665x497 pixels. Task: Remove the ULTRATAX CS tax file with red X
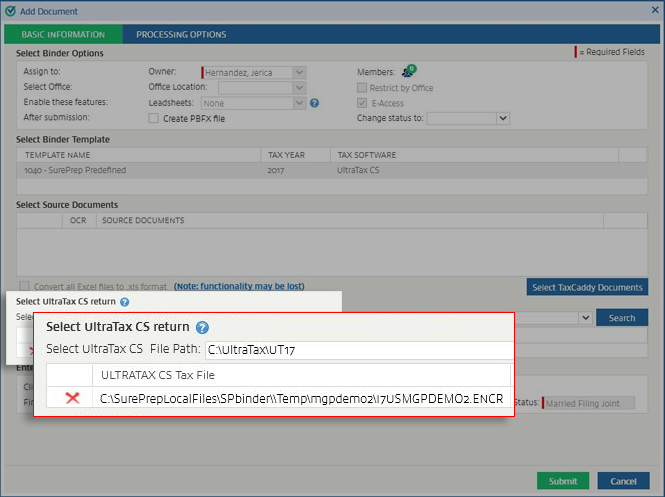72,399
